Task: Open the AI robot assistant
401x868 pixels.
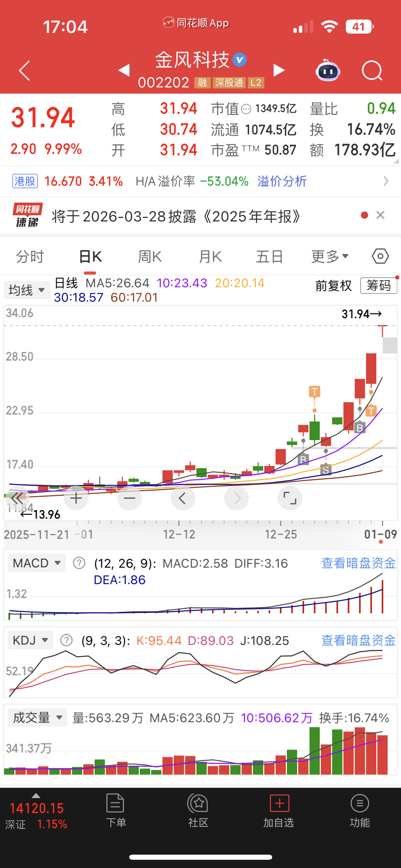Action: pos(327,71)
